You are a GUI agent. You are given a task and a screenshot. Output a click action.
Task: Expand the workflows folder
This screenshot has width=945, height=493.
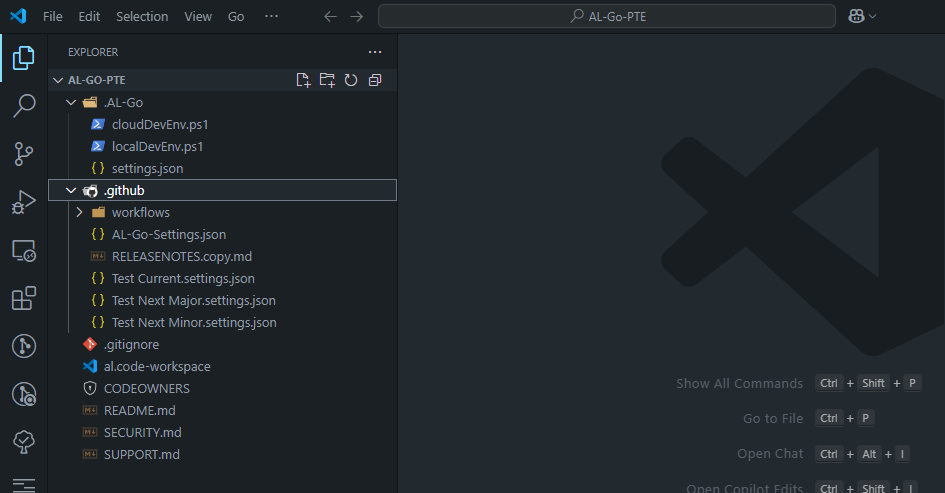click(x=80, y=212)
